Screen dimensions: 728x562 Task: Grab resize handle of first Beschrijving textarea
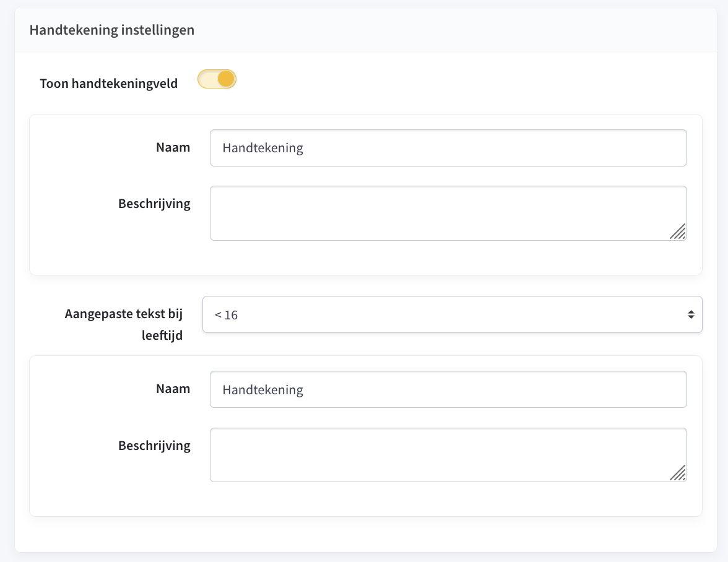[x=678, y=231]
